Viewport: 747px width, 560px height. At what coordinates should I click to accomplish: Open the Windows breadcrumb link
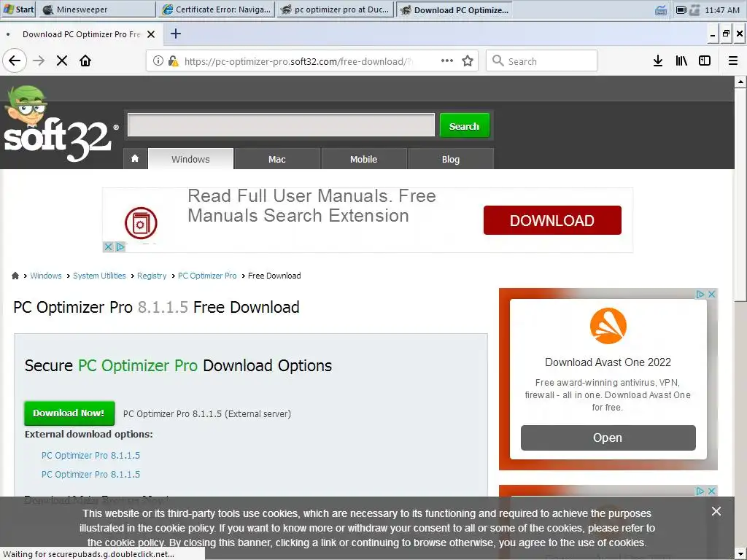pyautogui.click(x=46, y=276)
